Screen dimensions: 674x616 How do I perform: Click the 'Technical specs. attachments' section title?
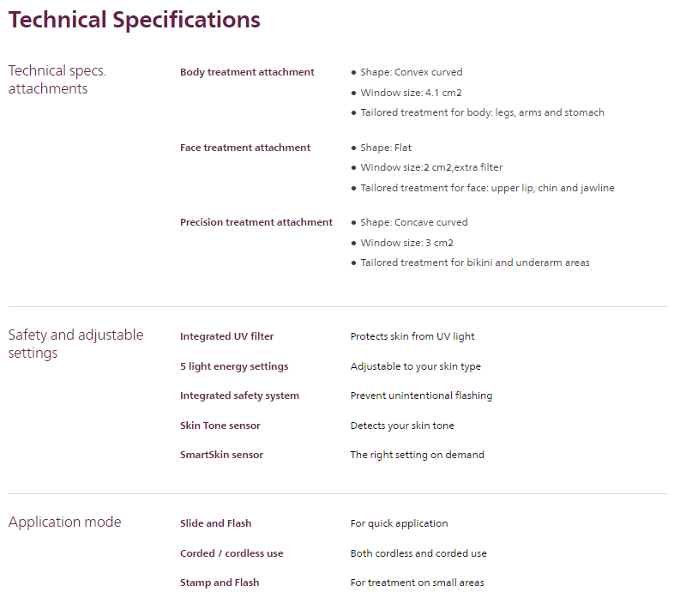tap(57, 80)
